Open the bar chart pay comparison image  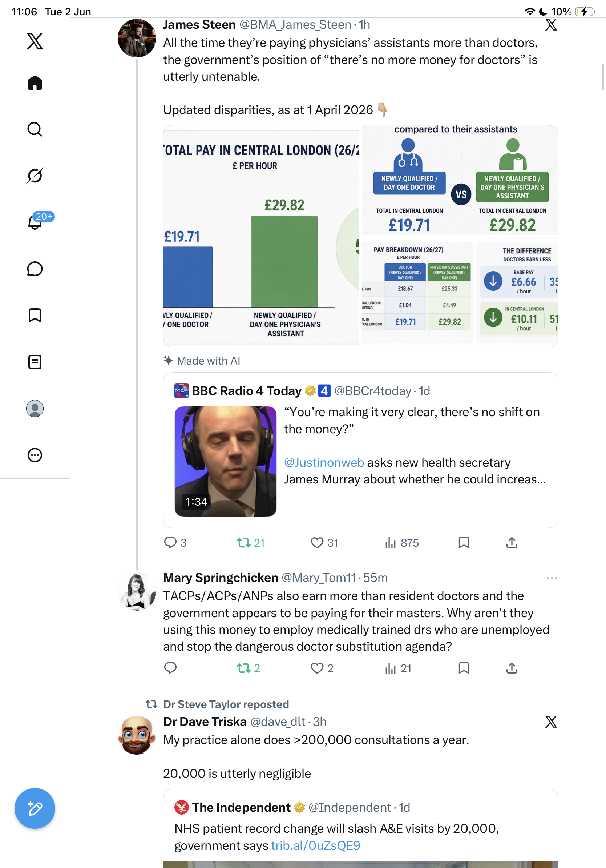(262, 236)
